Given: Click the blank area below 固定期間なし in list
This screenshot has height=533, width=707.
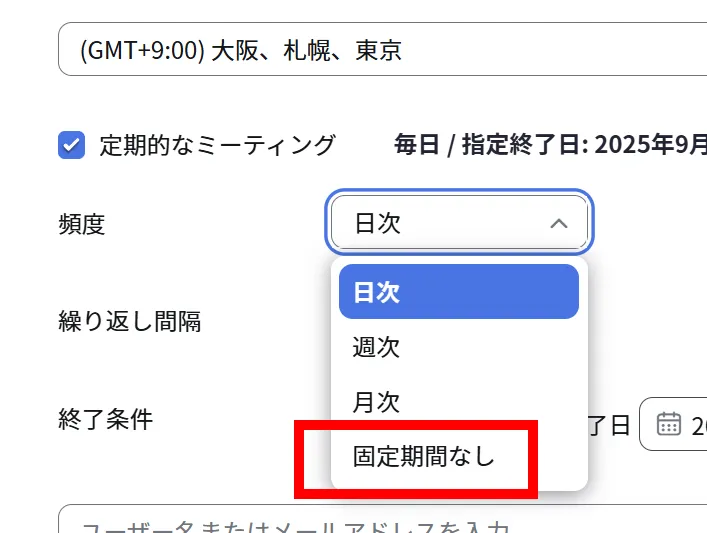Looking at the screenshot, I should pyautogui.click(x=458, y=484).
